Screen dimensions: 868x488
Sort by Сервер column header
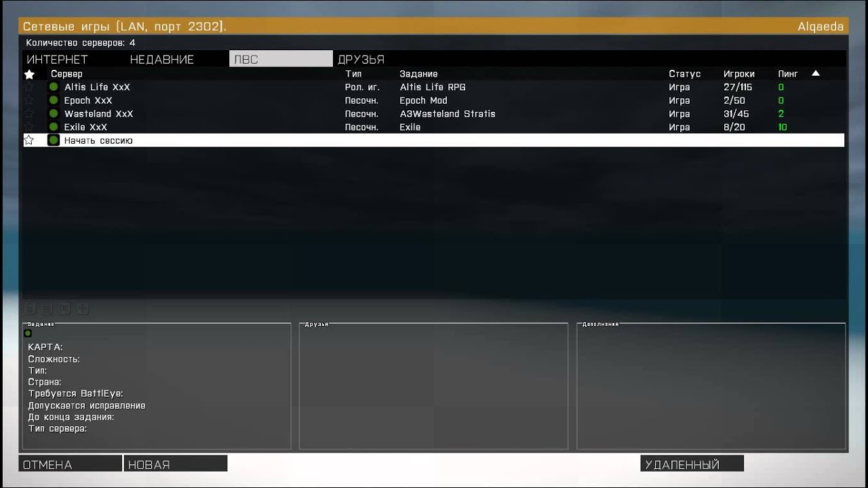66,74
